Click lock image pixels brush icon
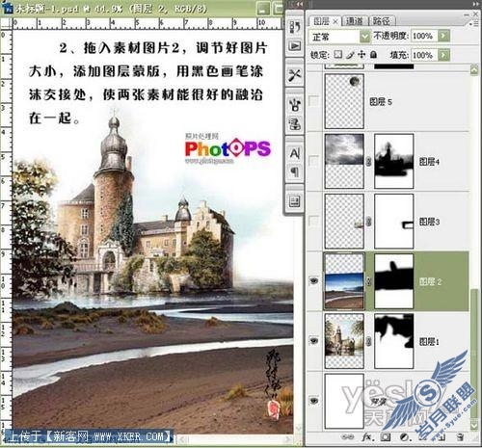482x448 pixels. tap(350, 55)
